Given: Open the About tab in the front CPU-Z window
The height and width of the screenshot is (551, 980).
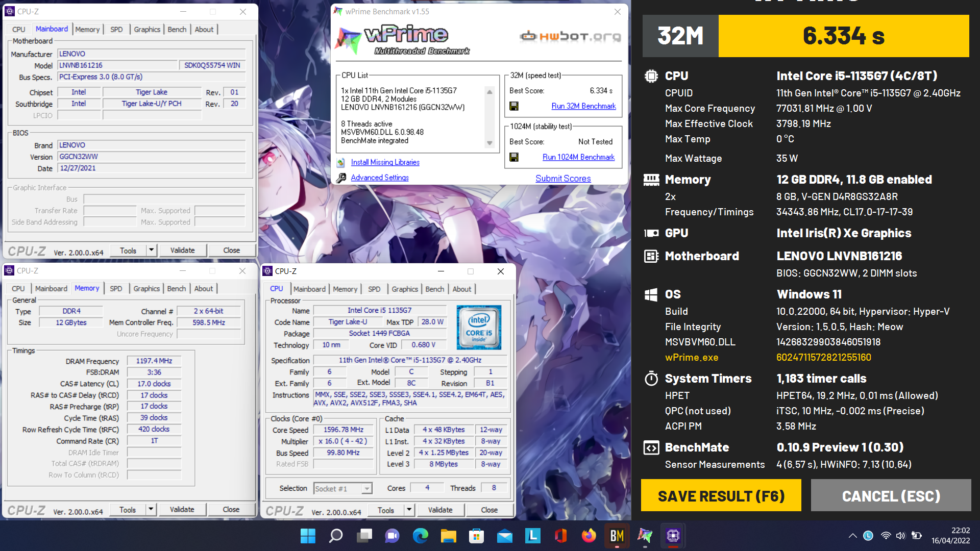Looking at the screenshot, I should click(x=462, y=289).
